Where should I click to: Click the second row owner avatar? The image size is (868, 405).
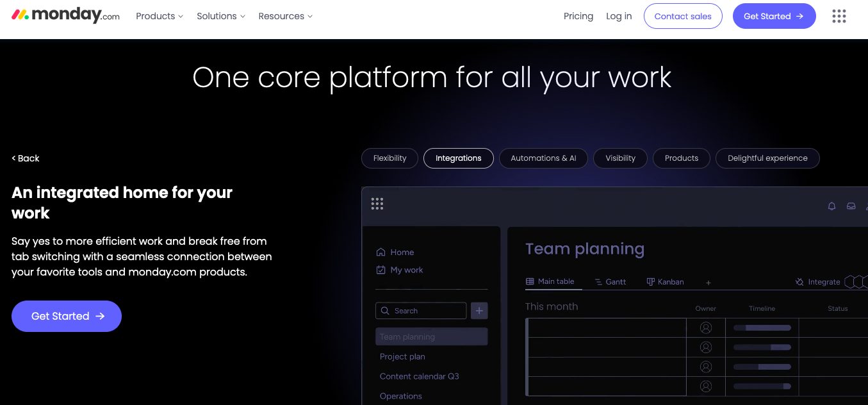pos(706,347)
